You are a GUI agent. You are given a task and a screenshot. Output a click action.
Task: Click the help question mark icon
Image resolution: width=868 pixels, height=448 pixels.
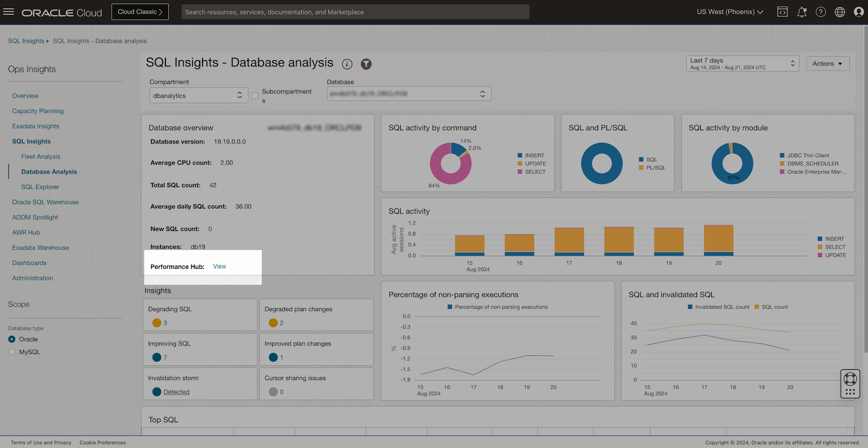[821, 12]
